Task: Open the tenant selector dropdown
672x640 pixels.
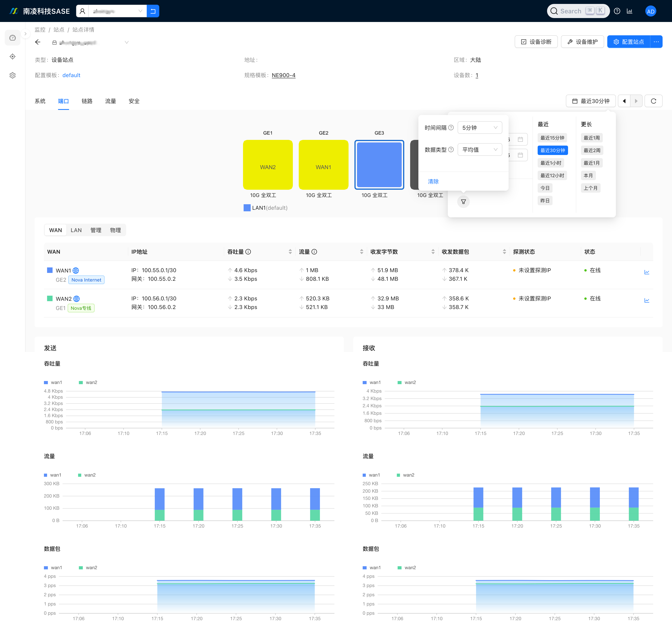Action: (117, 11)
